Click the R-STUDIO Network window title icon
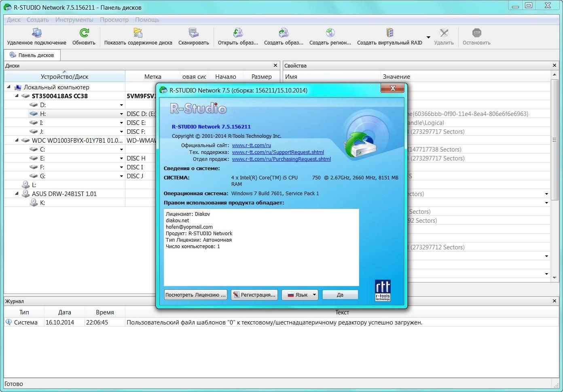Viewport: 563px width, 392px height. coord(7,7)
